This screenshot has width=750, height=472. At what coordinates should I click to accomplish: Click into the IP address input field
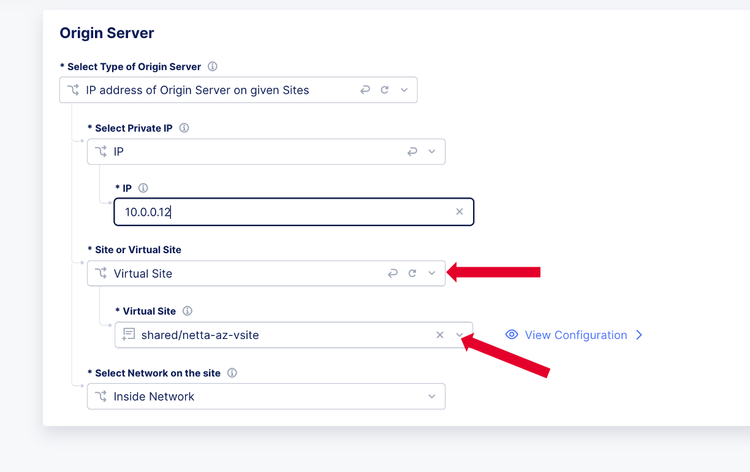click(280, 212)
